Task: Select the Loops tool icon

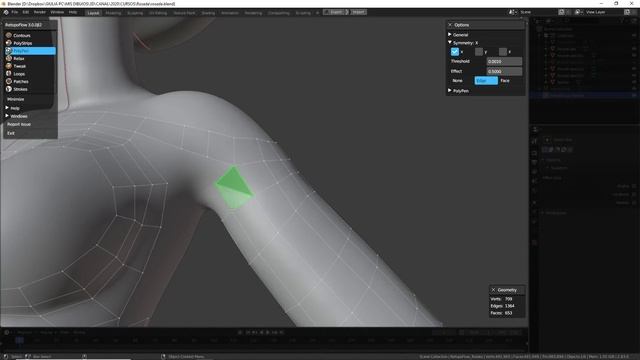Action: pos(9,73)
